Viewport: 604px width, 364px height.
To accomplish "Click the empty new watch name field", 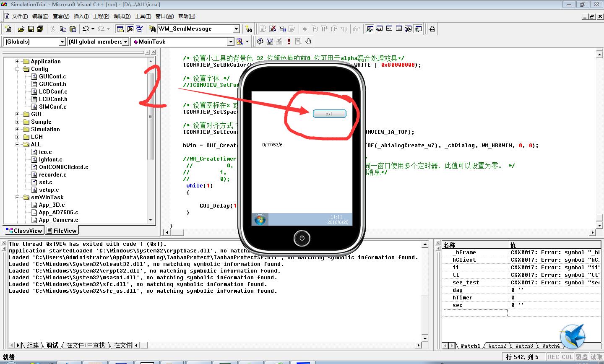I will [x=476, y=313].
